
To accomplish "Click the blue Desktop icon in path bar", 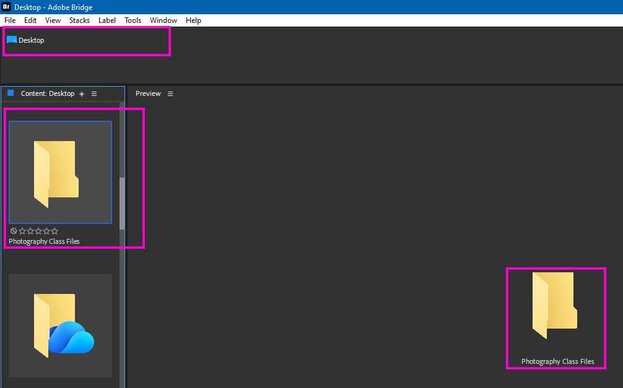I will point(12,40).
